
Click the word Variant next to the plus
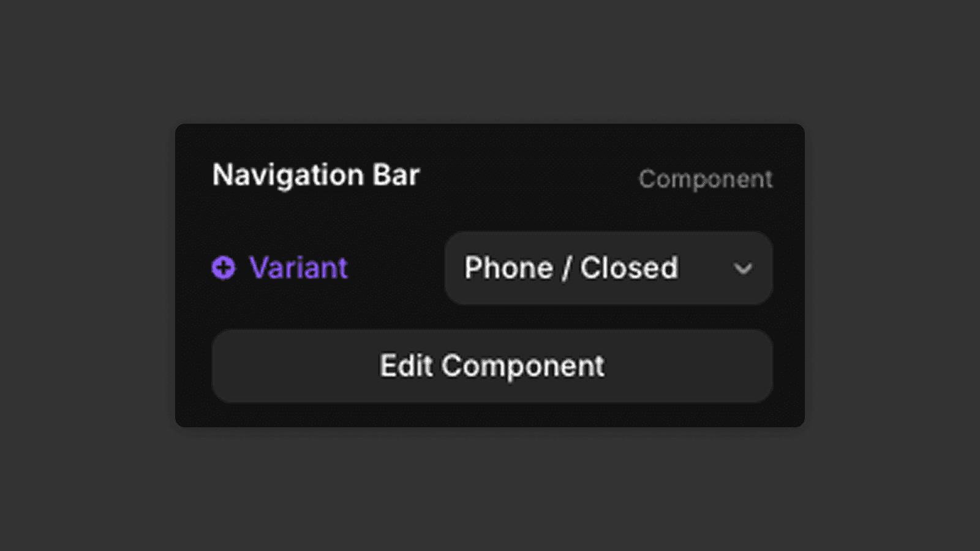(x=298, y=268)
